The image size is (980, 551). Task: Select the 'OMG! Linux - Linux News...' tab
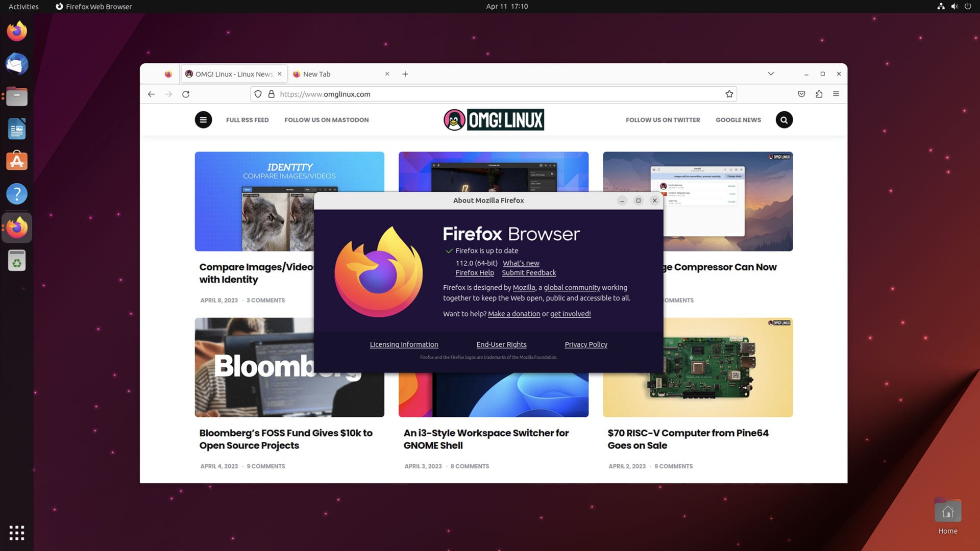point(234,73)
